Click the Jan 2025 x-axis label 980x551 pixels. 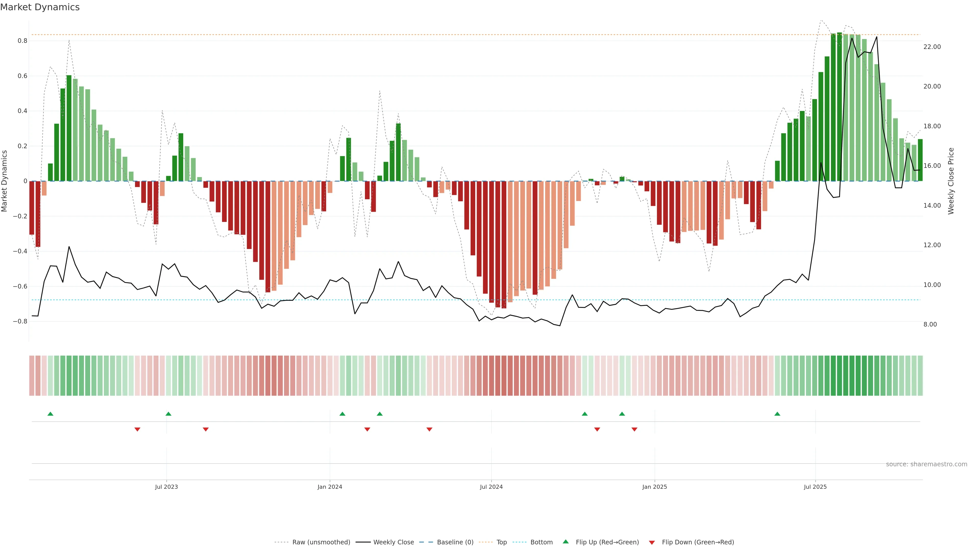[654, 487]
